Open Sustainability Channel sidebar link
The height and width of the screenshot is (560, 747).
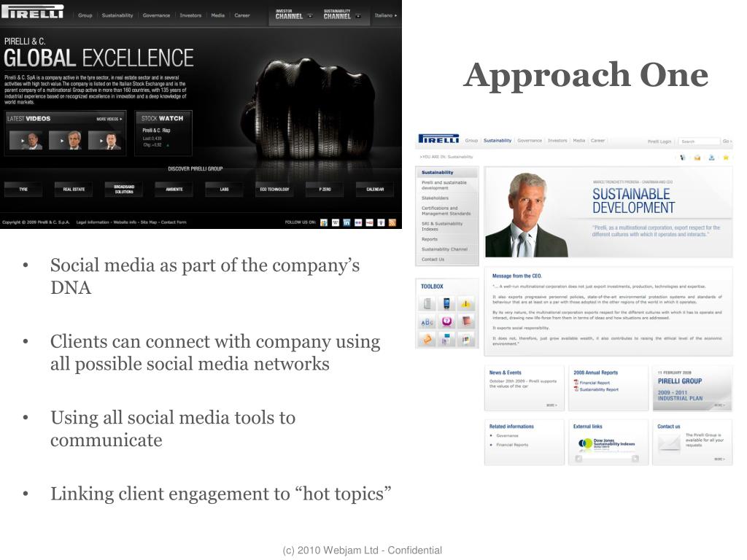[x=444, y=249]
